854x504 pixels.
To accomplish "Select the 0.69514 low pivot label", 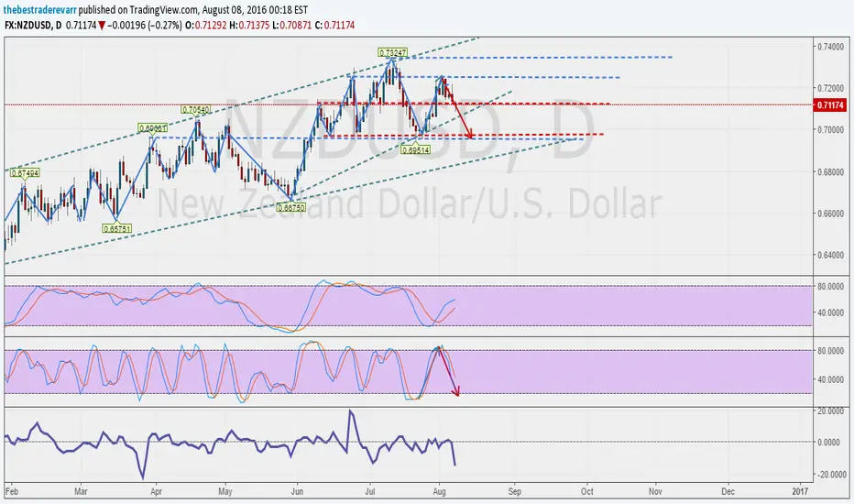I will (x=416, y=149).
